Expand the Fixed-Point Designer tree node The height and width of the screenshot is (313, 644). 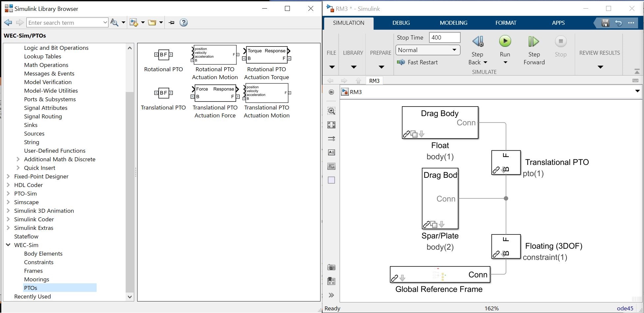(8, 176)
